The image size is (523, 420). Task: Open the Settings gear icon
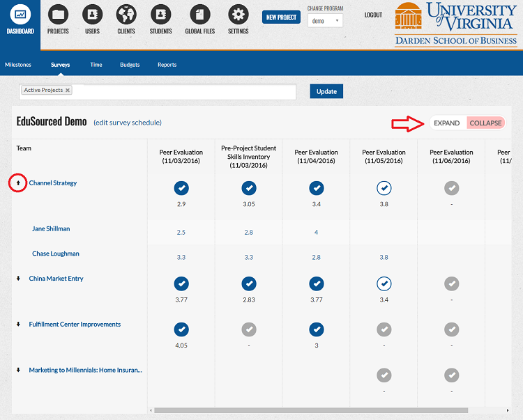238,15
